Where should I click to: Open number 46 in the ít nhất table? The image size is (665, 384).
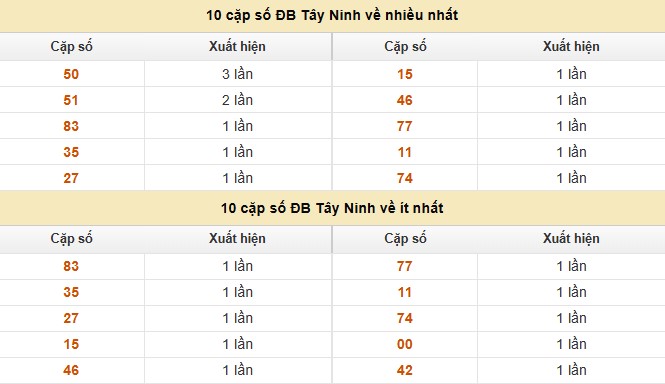pos(71,370)
